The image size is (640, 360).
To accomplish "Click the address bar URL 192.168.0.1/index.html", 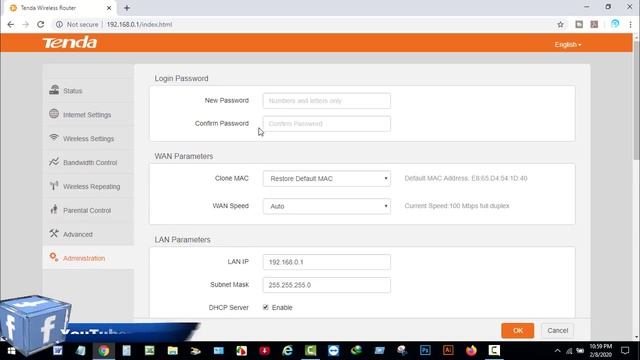I will 139,24.
